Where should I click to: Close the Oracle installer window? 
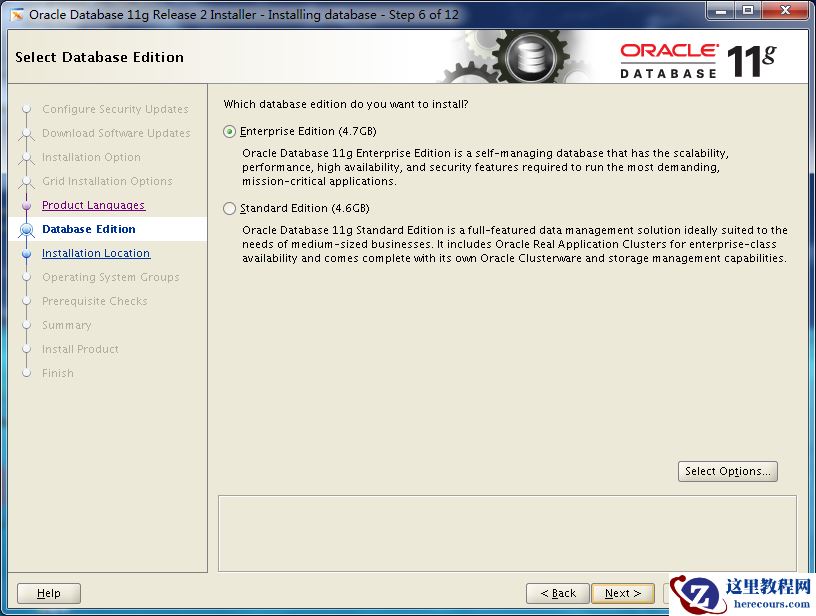[x=785, y=10]
